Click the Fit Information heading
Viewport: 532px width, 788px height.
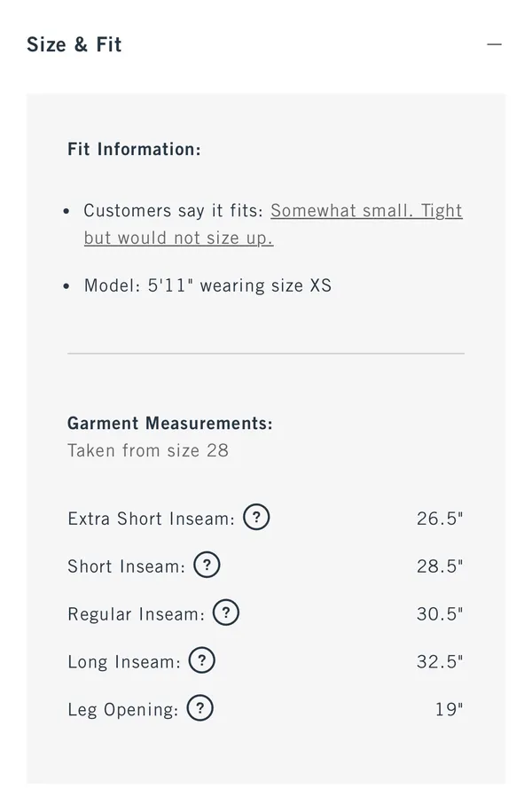pos(134,149)
